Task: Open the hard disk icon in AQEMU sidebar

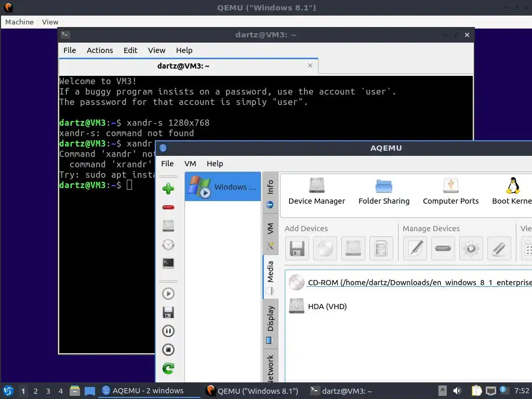Action: click(168, 226)
